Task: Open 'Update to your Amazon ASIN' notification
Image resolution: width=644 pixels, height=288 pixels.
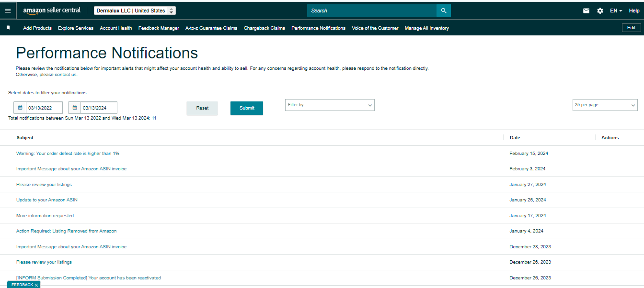Action: (x=47, y=200)
